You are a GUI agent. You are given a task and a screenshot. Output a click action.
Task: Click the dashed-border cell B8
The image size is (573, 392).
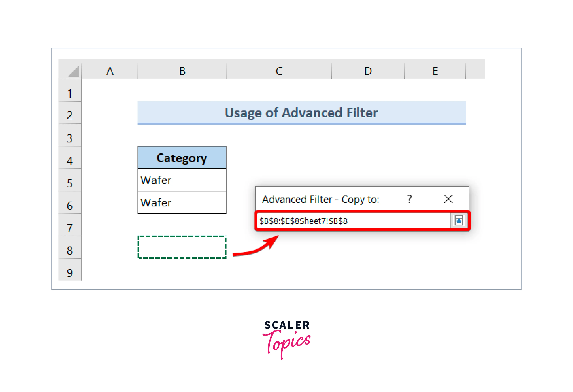[182, 247]
